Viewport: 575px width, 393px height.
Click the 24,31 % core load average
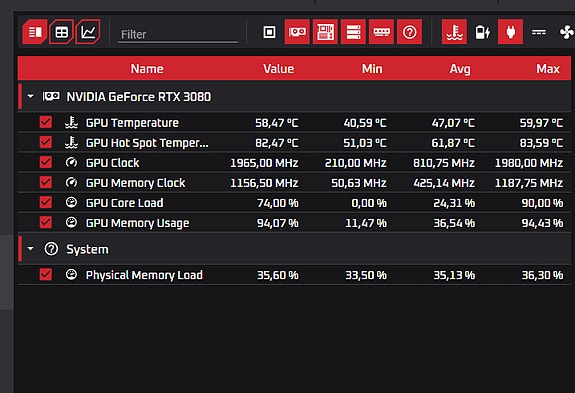coord(454,203)
